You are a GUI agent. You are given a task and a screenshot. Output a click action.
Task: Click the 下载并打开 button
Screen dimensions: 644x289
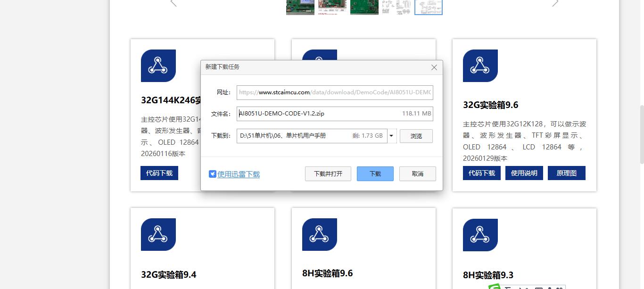(328, 173)
